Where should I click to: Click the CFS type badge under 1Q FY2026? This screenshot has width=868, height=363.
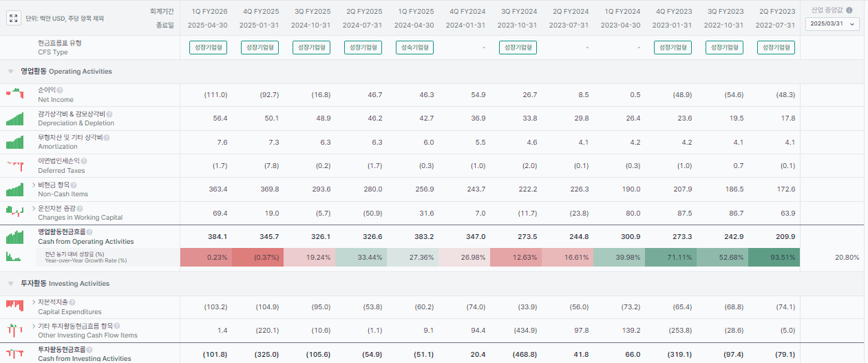[208, 48]
